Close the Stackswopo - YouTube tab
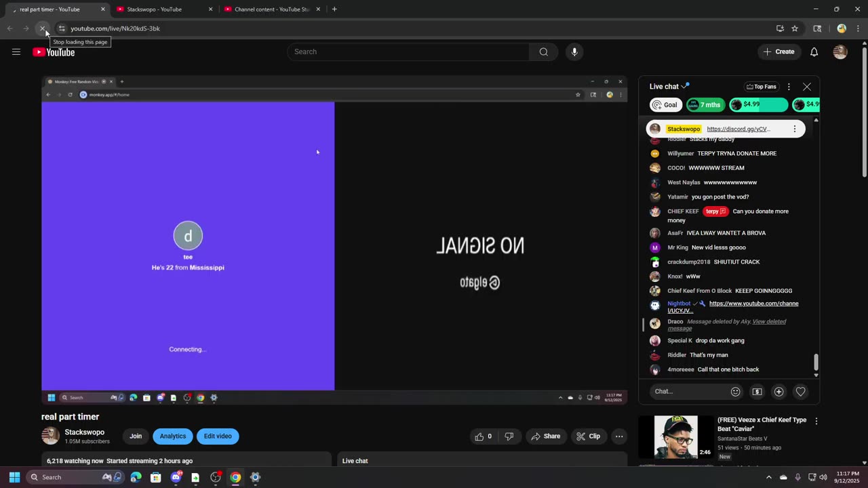 [x=210, y=9]
